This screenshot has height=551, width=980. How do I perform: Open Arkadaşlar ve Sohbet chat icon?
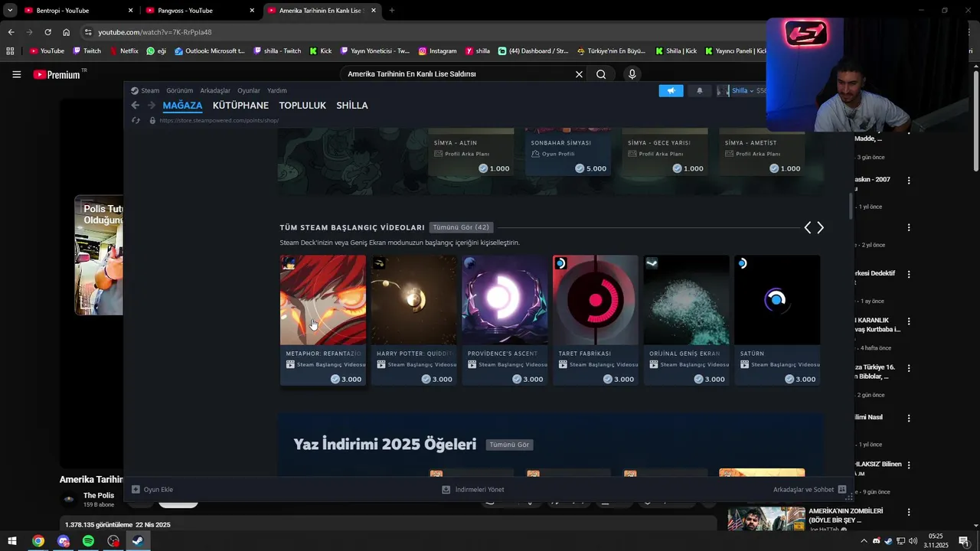click(x=842, y=489)
